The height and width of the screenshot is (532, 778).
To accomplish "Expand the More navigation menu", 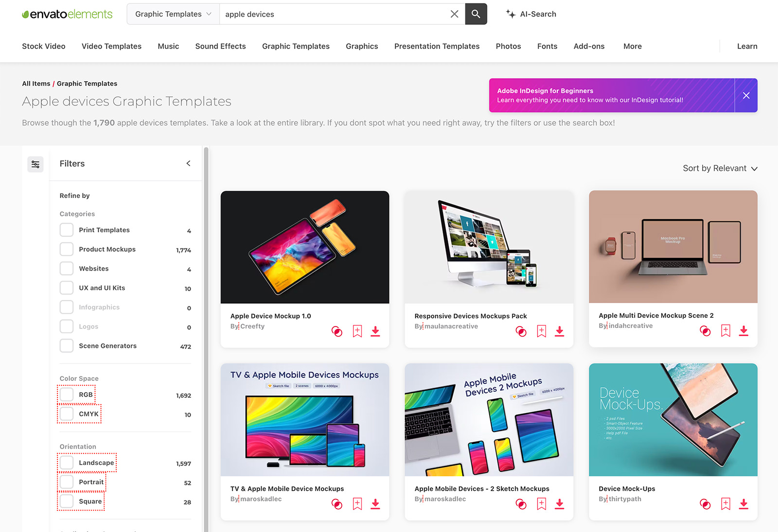I will (x=633, y=46).
